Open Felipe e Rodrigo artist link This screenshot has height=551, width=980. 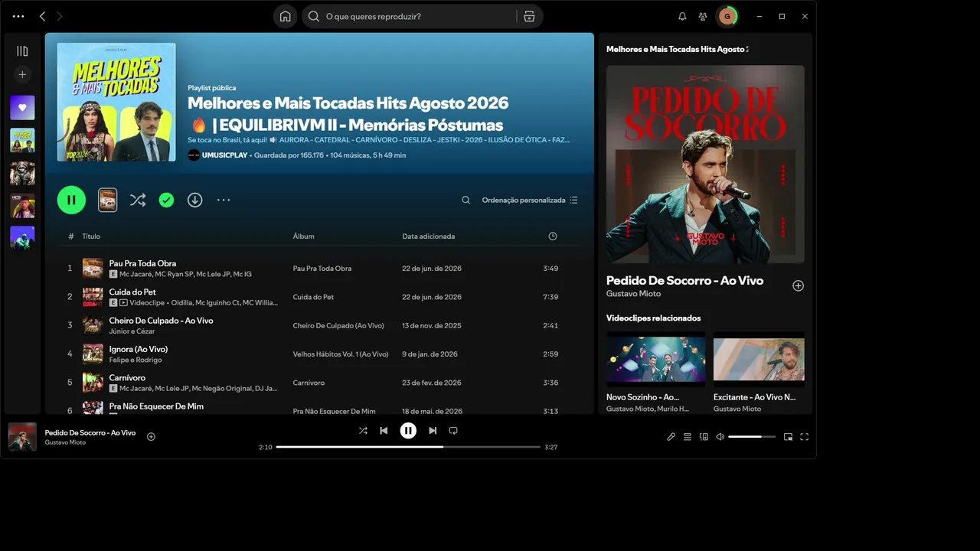136,360
